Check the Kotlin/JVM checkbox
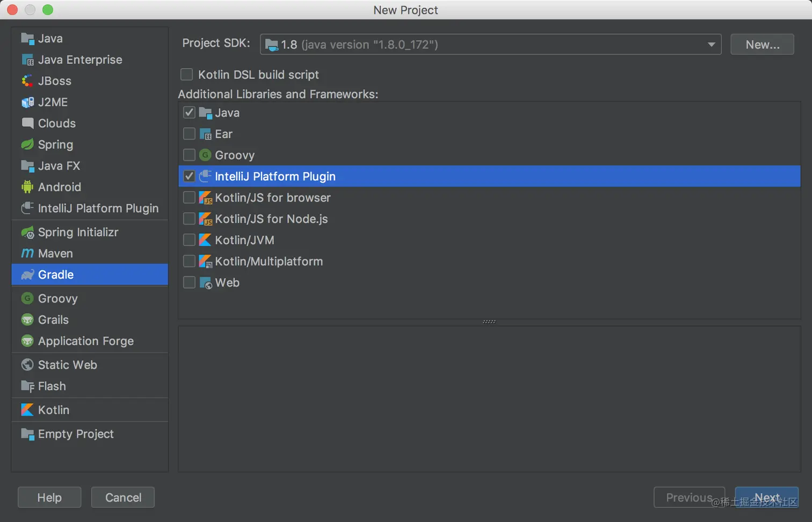This screenshot has height=522, width=812. (189, 240)
